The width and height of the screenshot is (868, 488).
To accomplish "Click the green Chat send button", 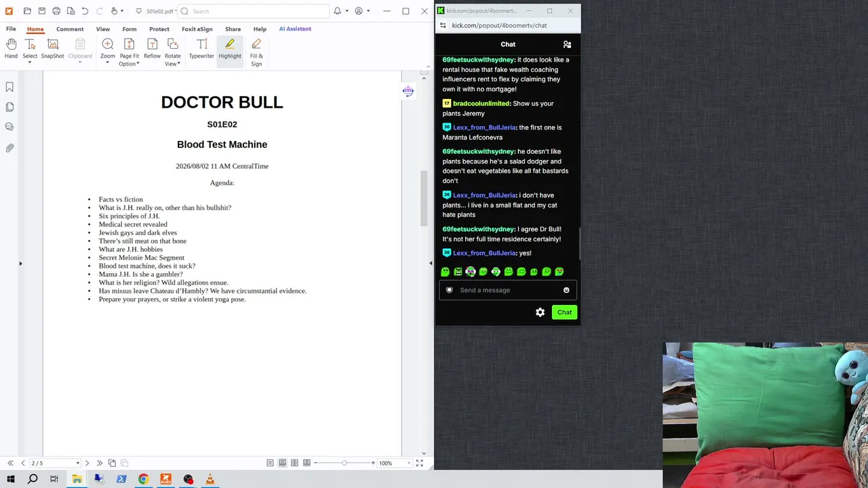I will tap(564, 312).
